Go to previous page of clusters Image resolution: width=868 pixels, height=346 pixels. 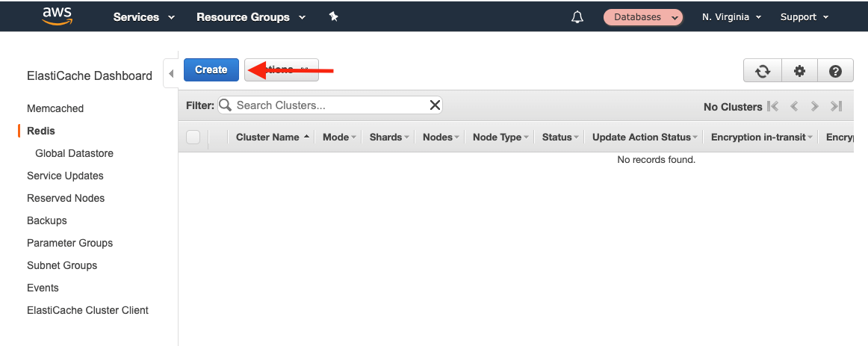coord(794,106)
